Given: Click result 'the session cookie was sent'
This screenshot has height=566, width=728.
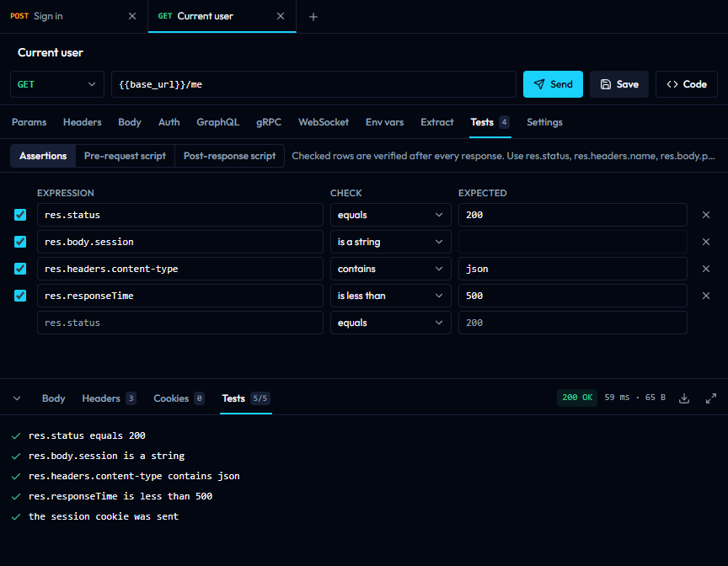Looking at the screenshot, I should click(x=104, y=516).
